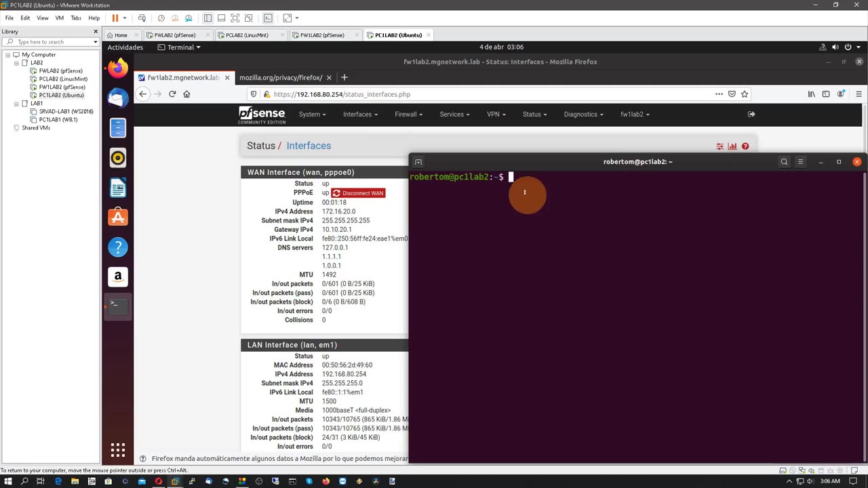Screen dimensions: 868x488
Task: Click Actividades in the Ubuntu top bar
Action: [125, 47]
